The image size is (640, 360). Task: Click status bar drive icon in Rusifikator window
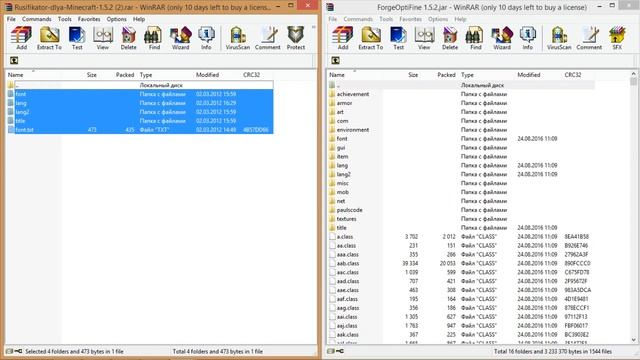[x=10, y=351]
